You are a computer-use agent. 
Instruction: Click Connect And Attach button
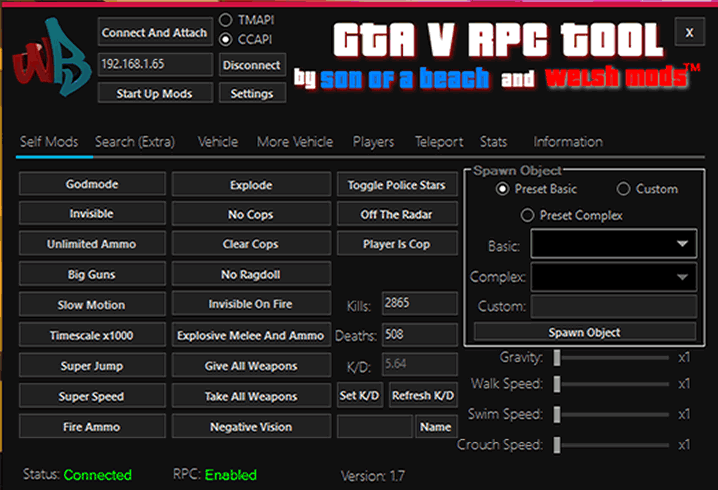[x=155, y=33]
